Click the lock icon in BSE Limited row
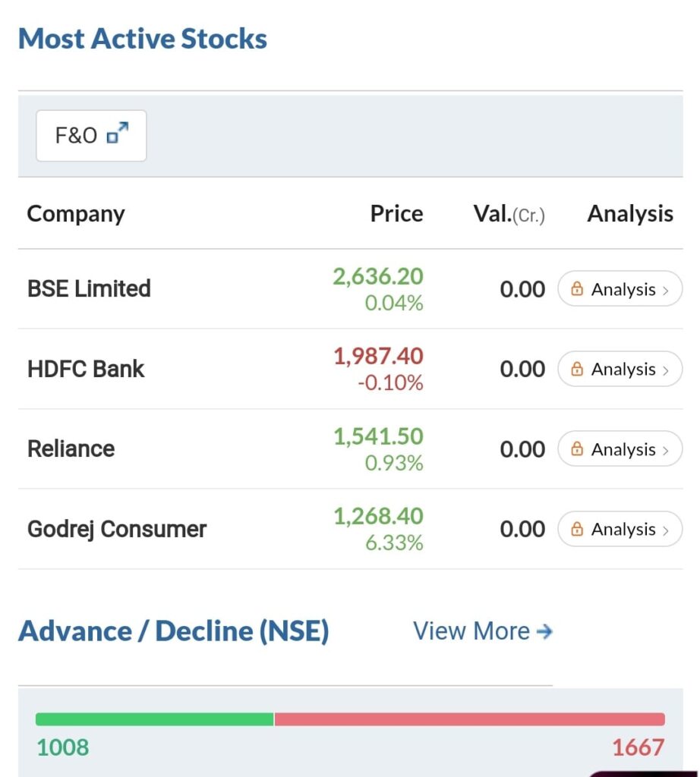700x777 pixels. [576, 288]
